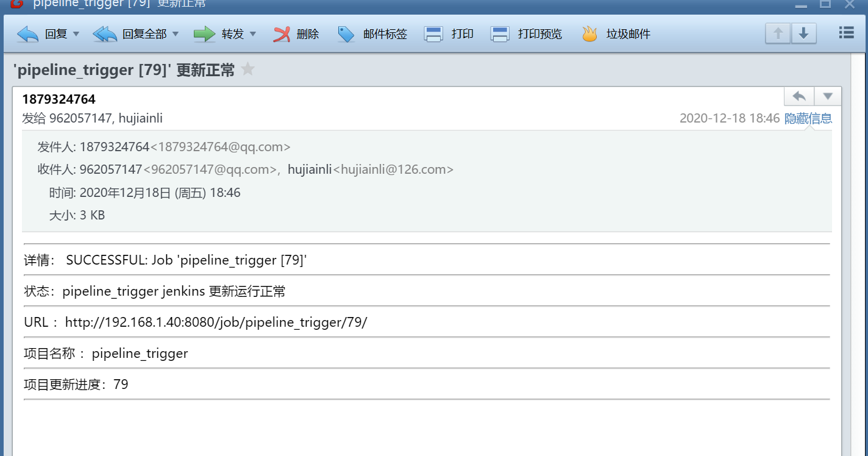The width and height of the screenshot is (868, 456).
Task: Click the Reply All (回复全部) icon
Action: click(x=105, y=34)
